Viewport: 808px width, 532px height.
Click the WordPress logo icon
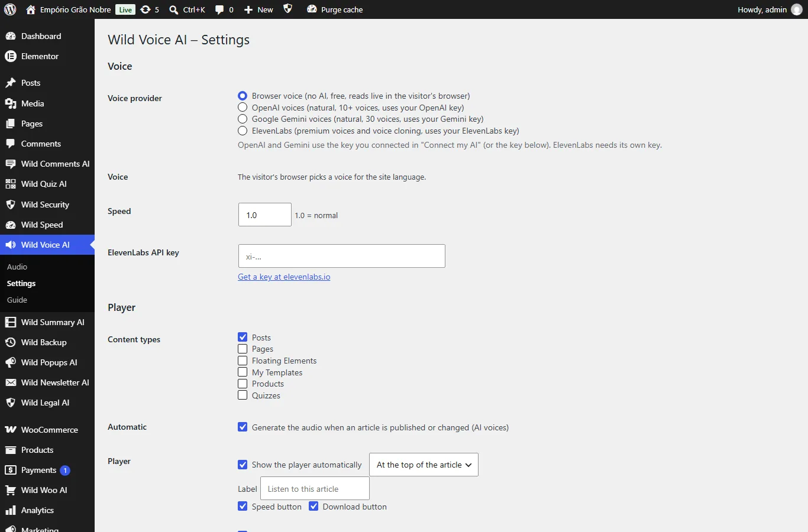(10, 9)
